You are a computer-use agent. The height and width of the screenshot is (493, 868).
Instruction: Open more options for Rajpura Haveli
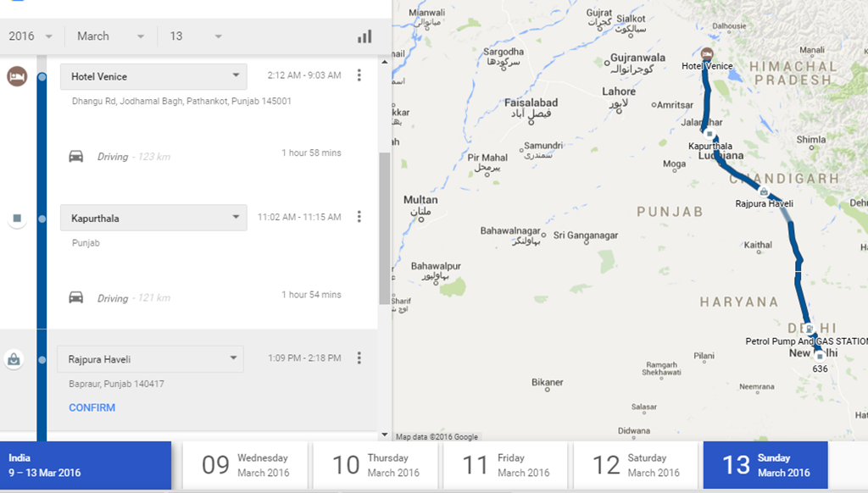359,357
